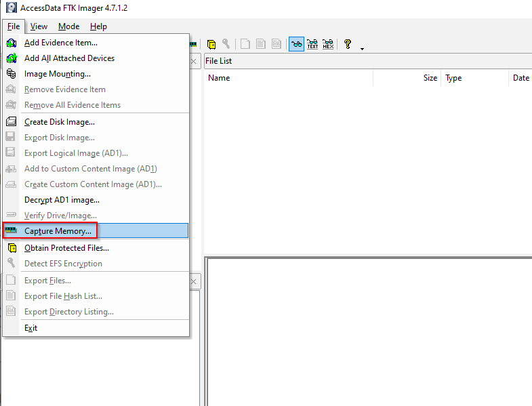Open the Help menu
The width and height of the screenshot is (532, 406).
pyautogui.click(x=98, y=26)
